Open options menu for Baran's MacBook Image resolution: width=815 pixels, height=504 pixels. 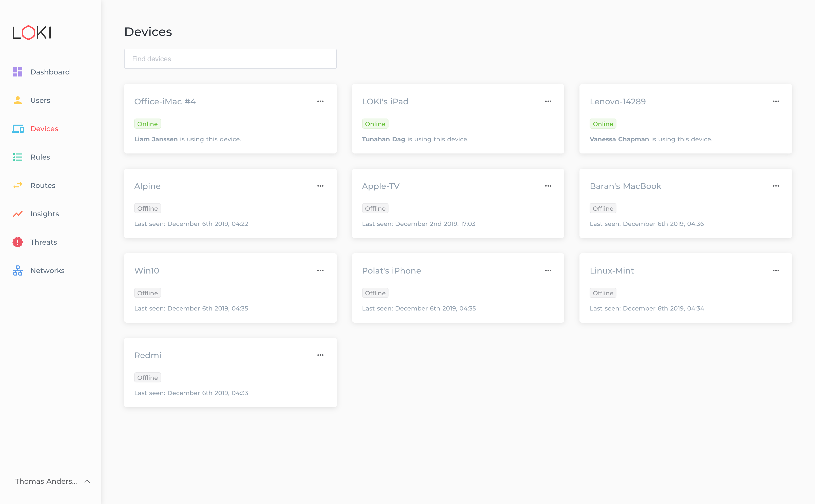coord(776,186)
